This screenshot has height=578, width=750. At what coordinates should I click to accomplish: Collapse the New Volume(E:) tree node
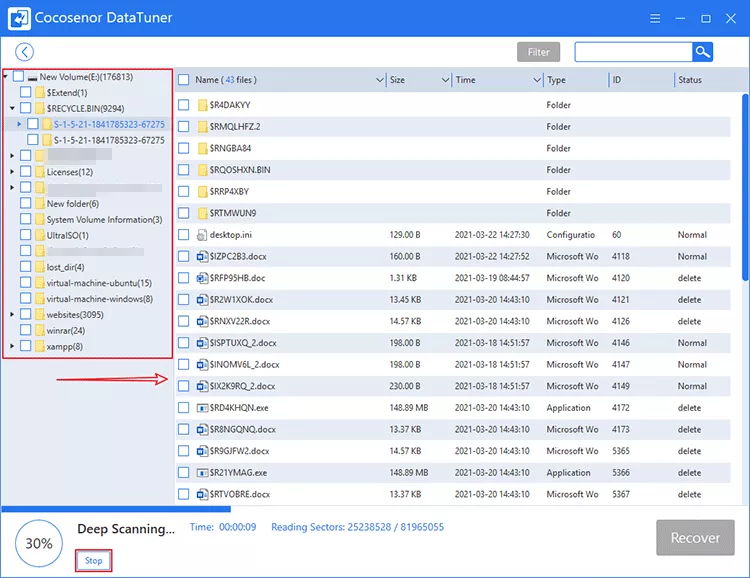[x=5, y=77]
